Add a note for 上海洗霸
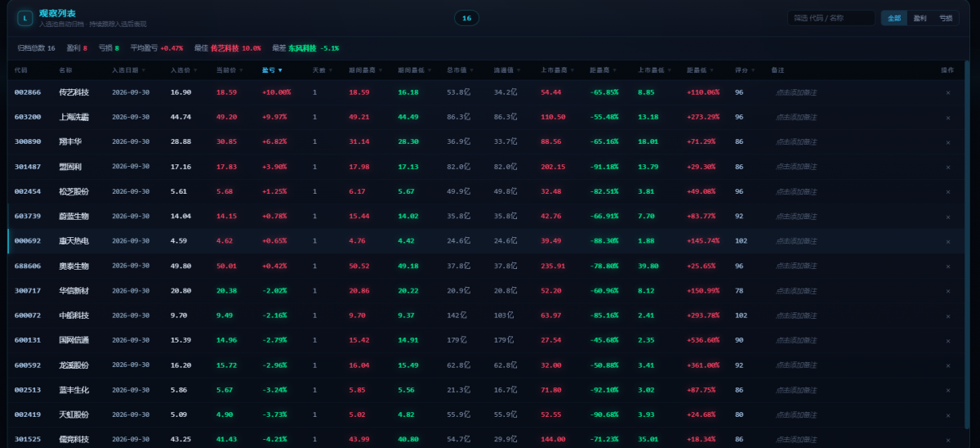 796,117
